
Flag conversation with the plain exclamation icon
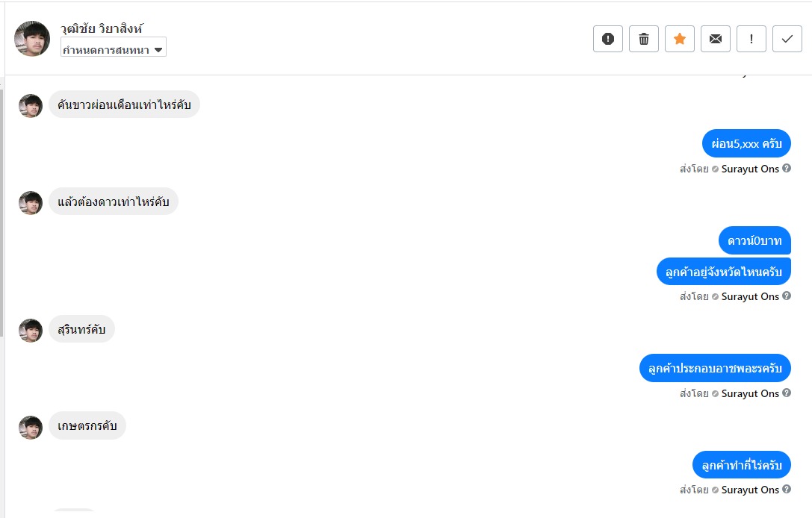click(x=751, y=39)
